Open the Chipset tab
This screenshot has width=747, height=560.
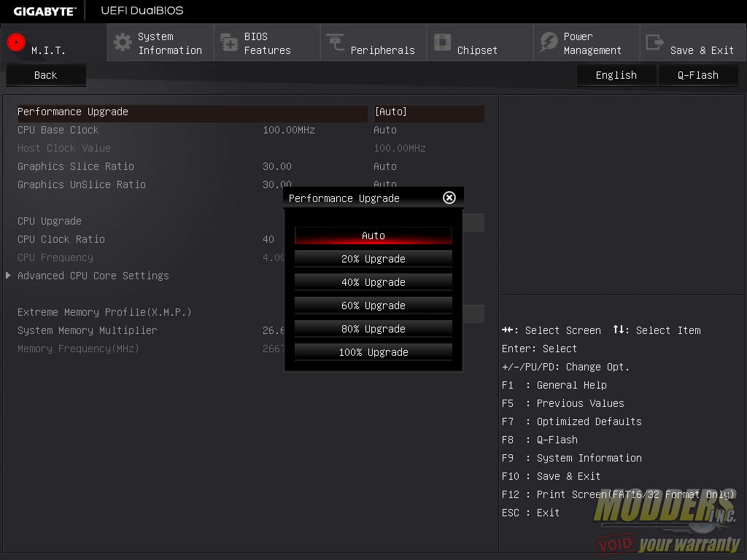480,43
